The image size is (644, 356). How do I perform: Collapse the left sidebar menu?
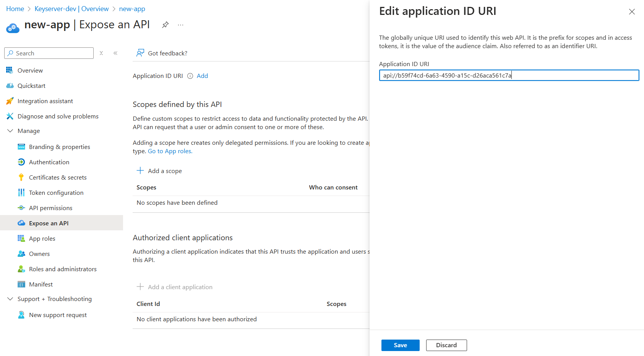tap(115, 53)
